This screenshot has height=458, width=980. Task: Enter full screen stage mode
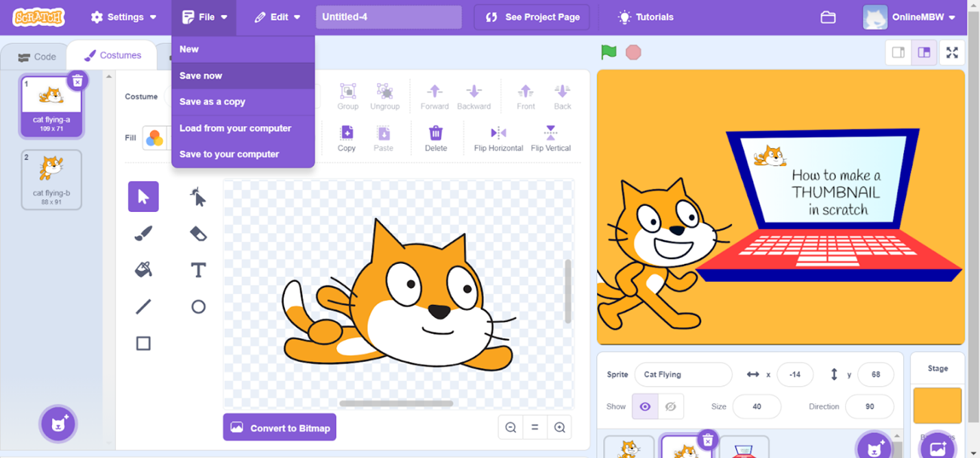952,52
